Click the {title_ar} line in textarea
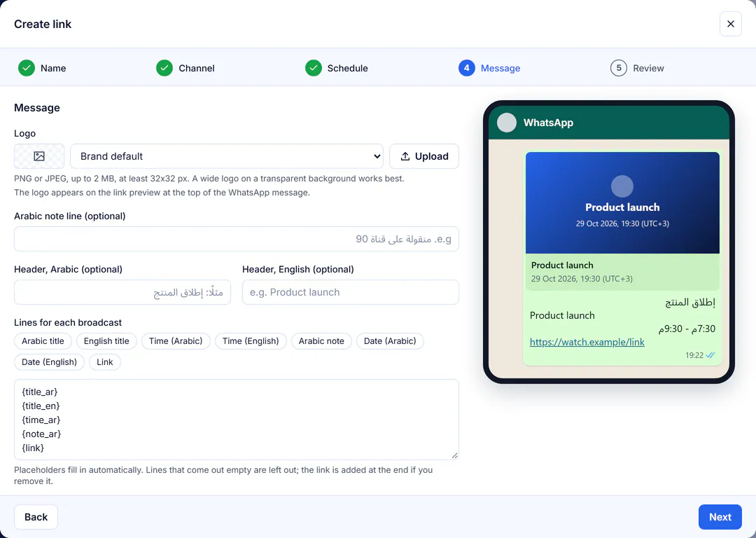 (x=39, y=392)
